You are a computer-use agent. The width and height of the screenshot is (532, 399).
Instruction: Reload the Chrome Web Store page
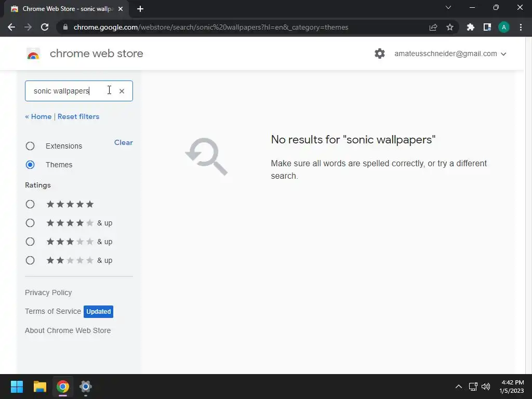tap(45, 27)
